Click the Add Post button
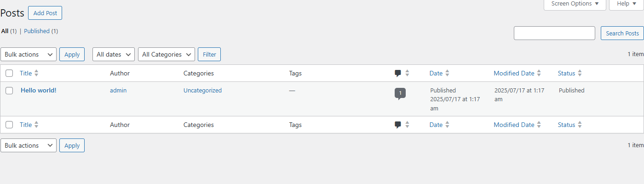Screen dimensions: 644x184 point(45,13)
